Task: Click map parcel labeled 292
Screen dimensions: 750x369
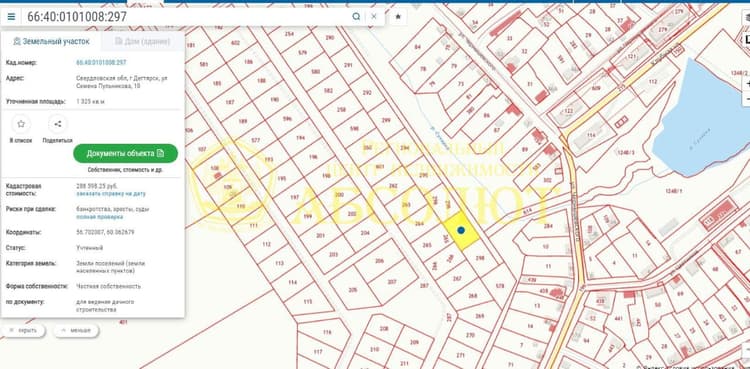Action: coord(367,93)
